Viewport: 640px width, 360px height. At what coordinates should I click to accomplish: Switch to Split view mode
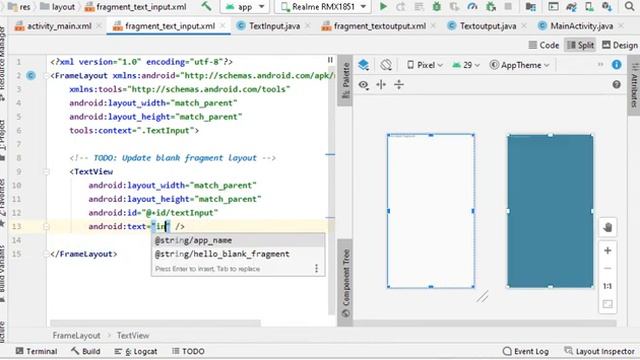[580, 45]
